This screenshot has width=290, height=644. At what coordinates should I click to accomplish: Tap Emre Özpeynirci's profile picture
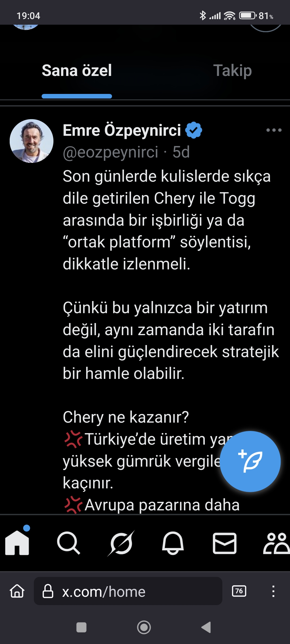(x=31, y=141)
